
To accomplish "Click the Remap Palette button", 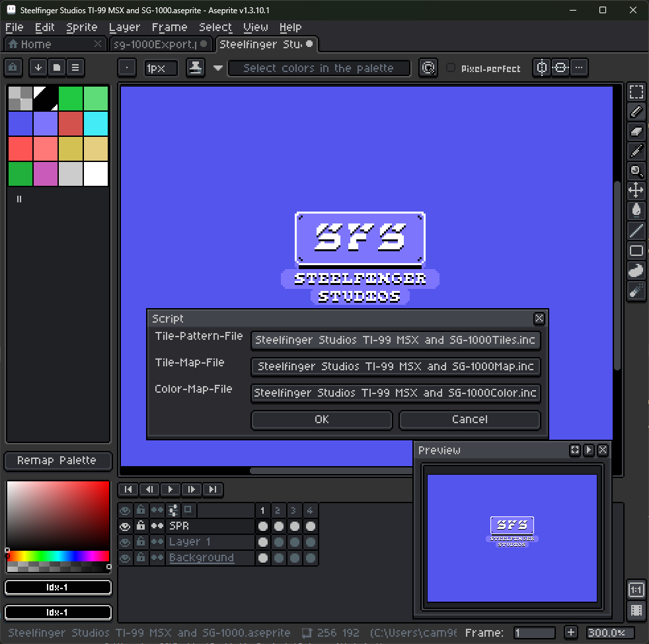I will (x=57, y=460).
